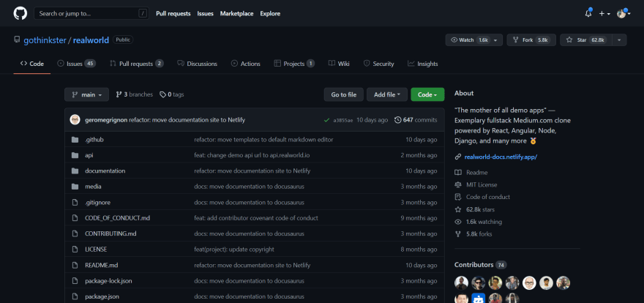Open the user avatar menu
Screen dimensions: 644x303
click(x=624, y=14)
